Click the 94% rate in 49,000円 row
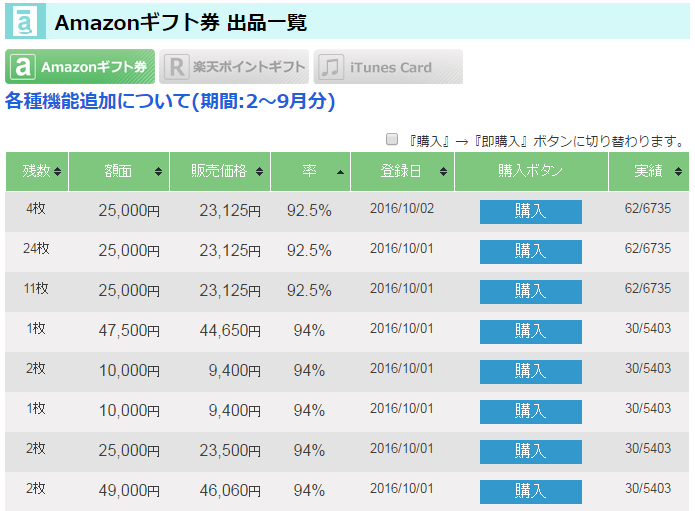 click(309, 491)
